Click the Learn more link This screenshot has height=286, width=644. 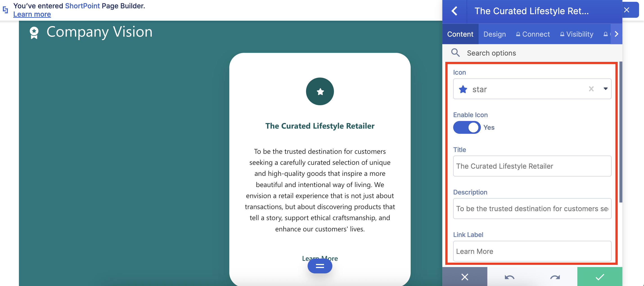(32, 14)
